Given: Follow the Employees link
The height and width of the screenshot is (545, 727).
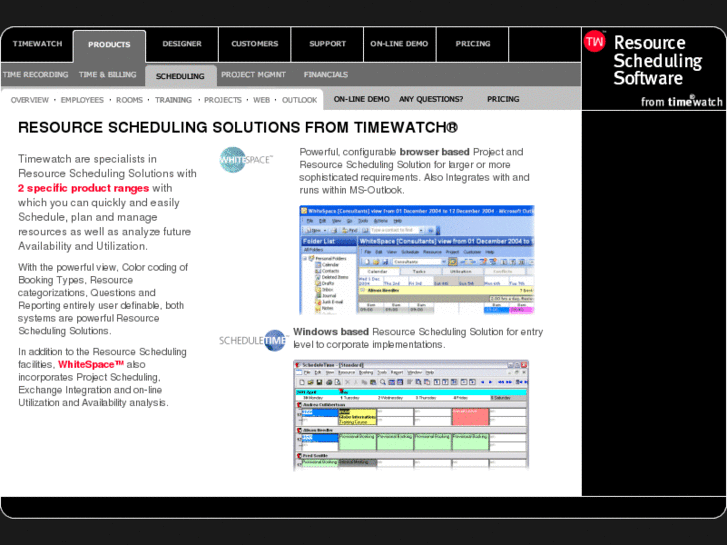Looking at the screenshot, I should pos(82,100).
